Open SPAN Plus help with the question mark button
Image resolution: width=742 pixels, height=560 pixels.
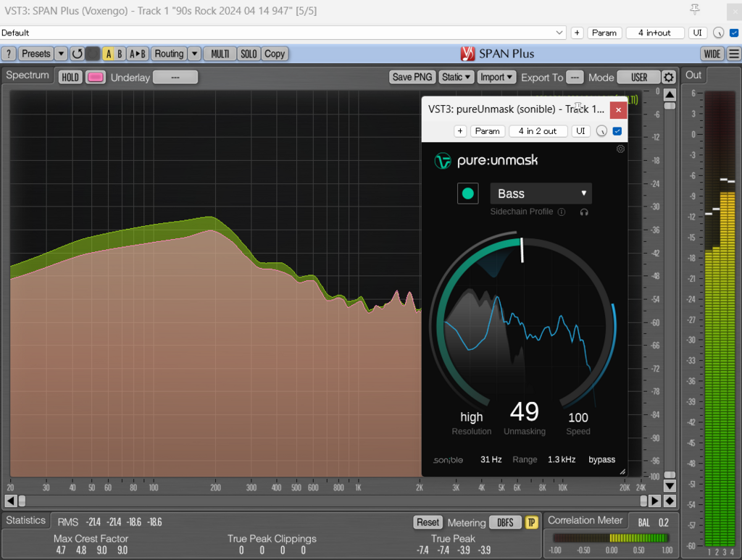(x=9, y=54)
